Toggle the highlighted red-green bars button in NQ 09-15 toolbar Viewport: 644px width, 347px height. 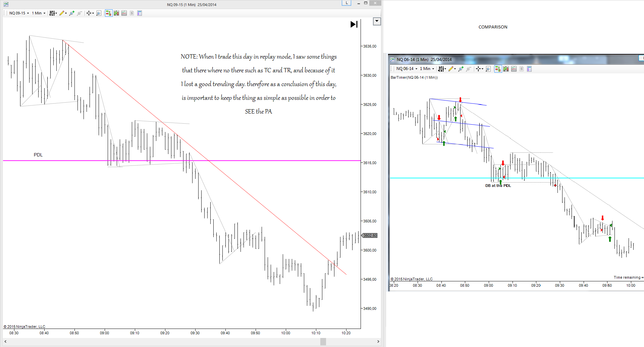tap(108, 13)
